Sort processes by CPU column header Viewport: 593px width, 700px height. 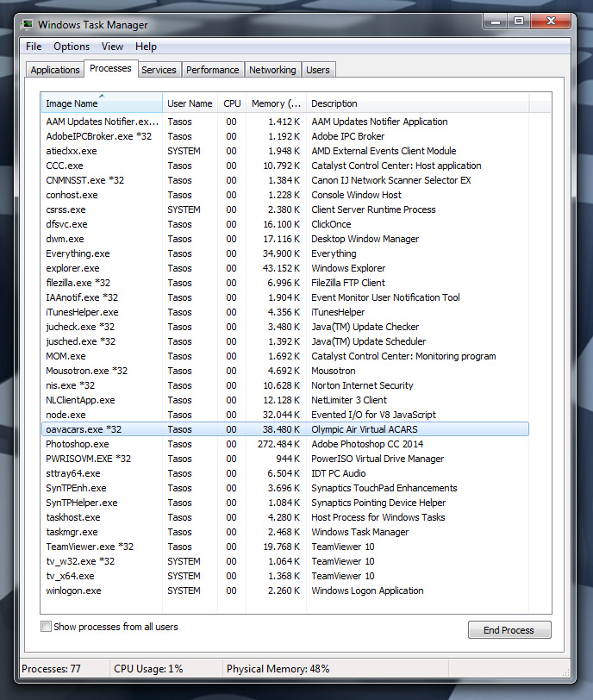[x=232, y=103]
